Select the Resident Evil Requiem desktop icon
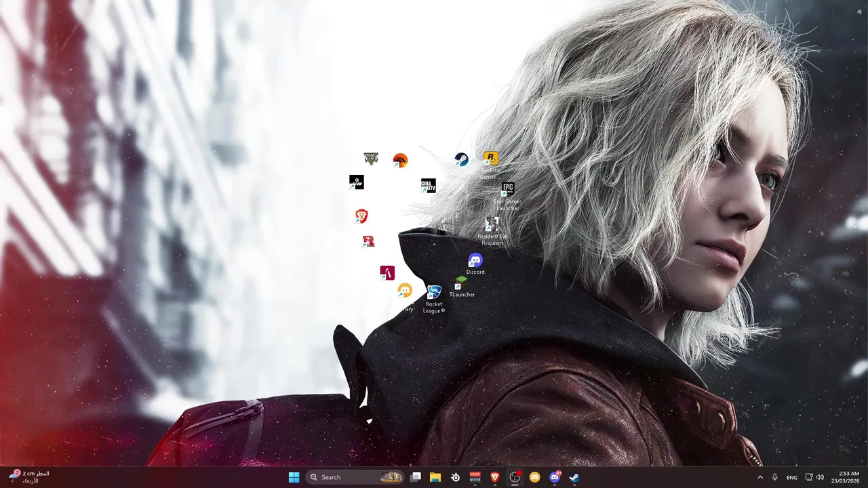Image resolution: width=868 pixels, height=488 pixels. pyautogui.click(x=492, y=231)
